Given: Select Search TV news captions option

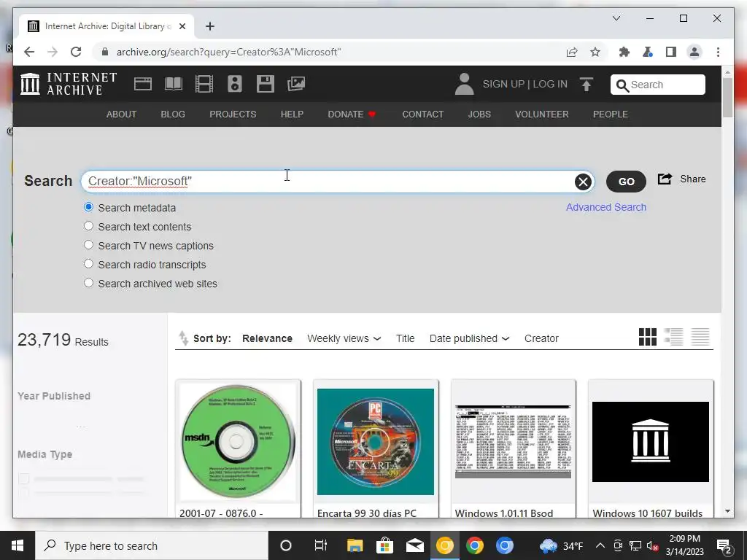Looking at the screenshot, I should (88, 245).
